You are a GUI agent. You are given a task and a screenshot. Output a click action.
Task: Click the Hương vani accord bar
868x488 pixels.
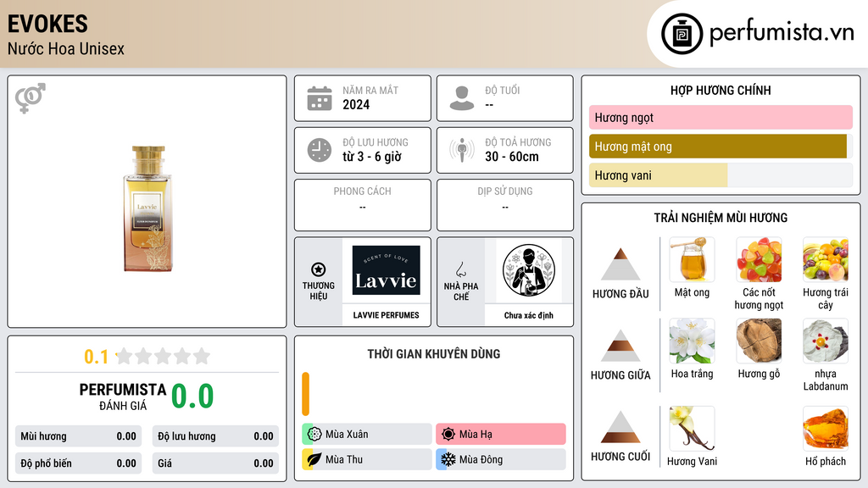721,175
